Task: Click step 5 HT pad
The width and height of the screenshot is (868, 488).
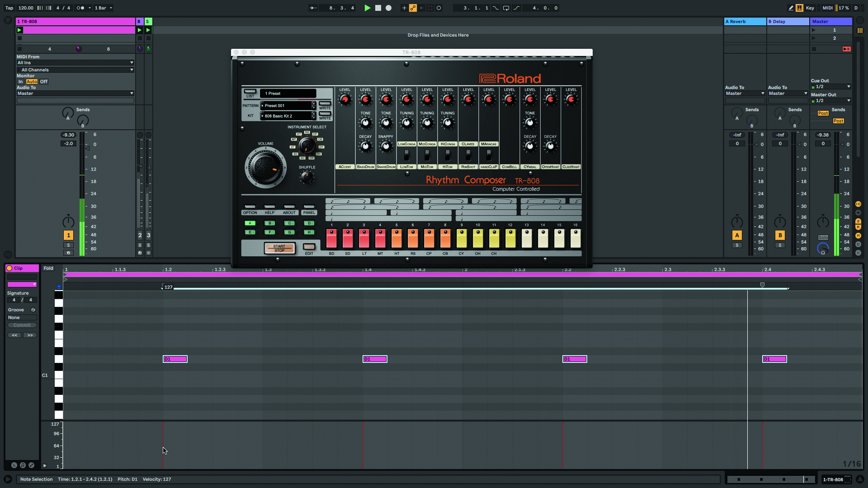Action: coord(396,238)
